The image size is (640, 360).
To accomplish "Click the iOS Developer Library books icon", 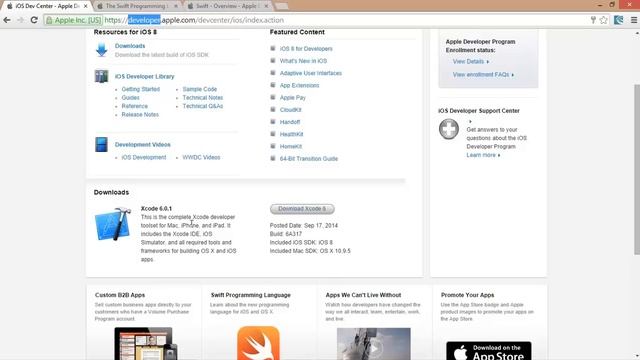I will pyautogui.click(x=101, y=76).
